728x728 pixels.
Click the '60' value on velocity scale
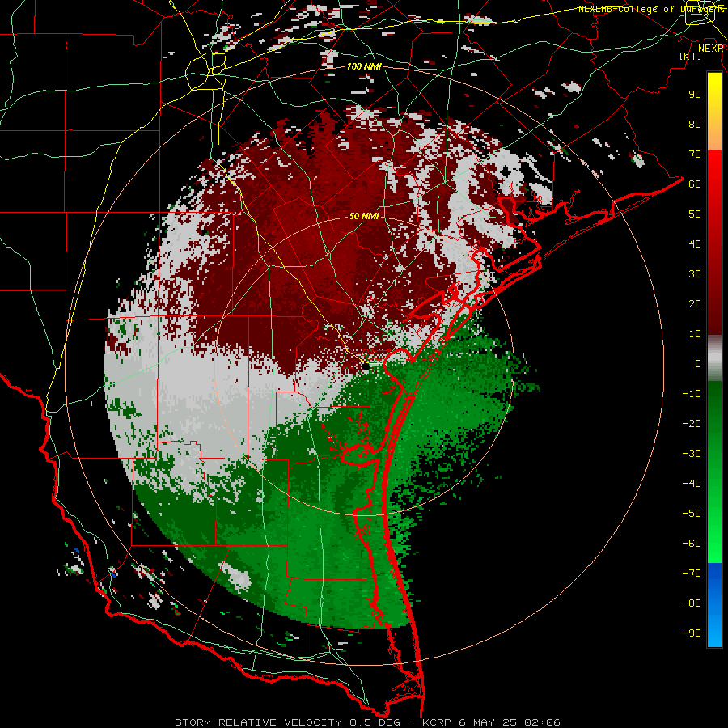point(695,184)
